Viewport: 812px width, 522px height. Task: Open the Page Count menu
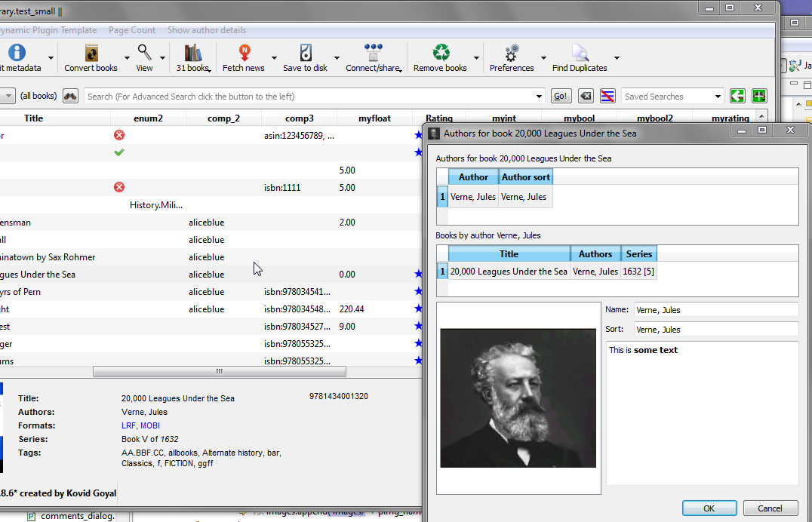(132, 30)
